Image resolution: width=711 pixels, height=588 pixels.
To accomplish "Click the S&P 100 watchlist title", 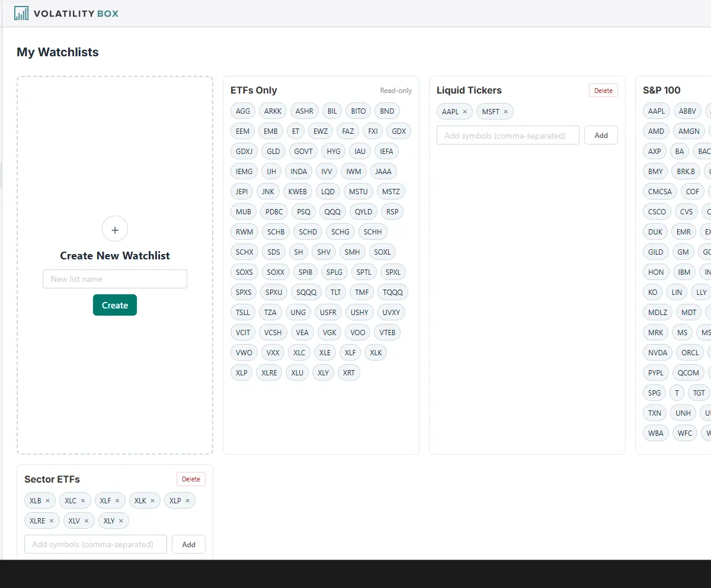I will click(662, 91).
